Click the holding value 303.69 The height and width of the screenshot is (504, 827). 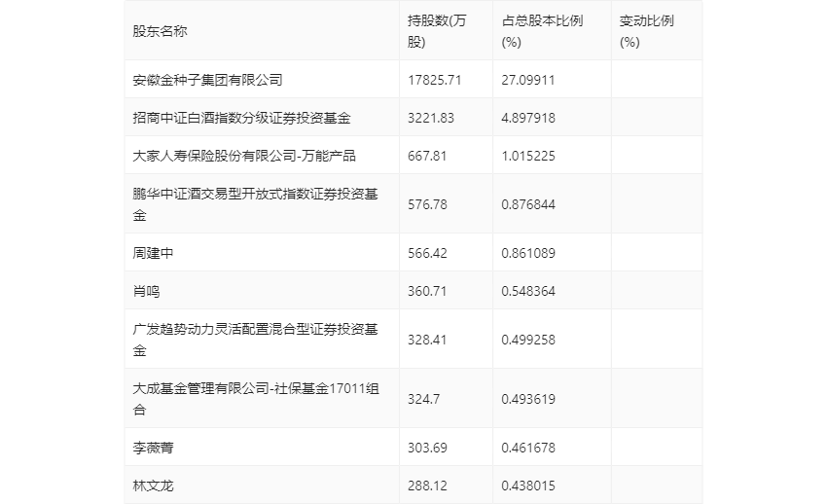click(x=427, y=448)
